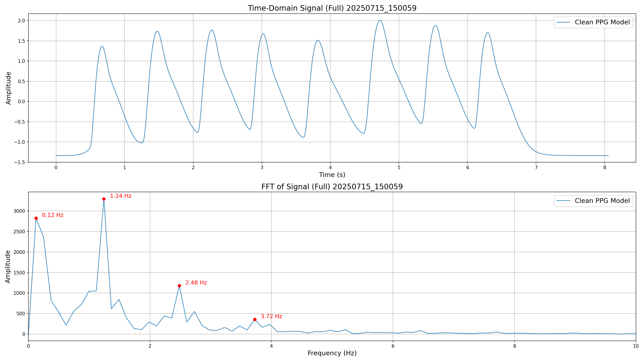The image size is (644, 362).
Task: Click the tick label 7 on the time axis
Action: [536, 168]
